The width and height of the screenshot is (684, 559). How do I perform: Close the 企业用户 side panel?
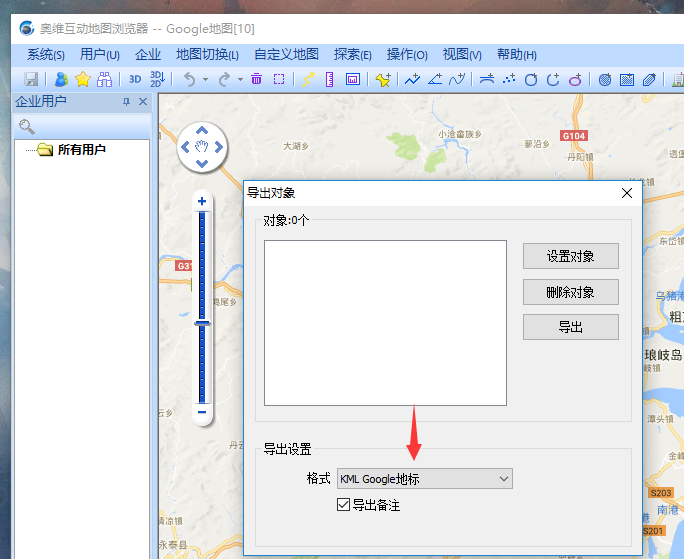pyautogui.click(x=143, y=102)
